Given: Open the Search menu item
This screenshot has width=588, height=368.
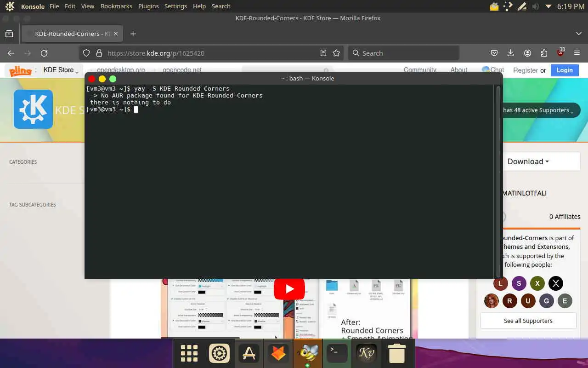Looking at the screenshot, I should [221, 6].
